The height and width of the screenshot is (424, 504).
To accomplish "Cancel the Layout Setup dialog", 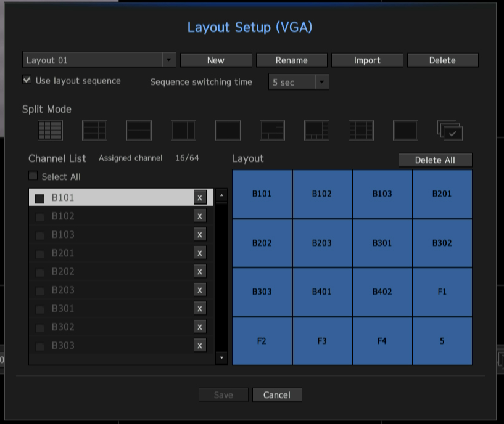I will tap(277, 395).
